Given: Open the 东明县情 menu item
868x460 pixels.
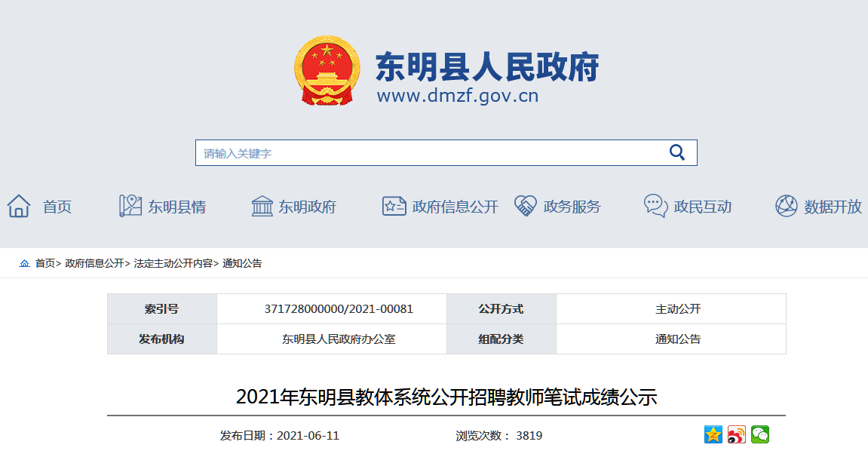Looking at the screenshot, I should [177, 207].
